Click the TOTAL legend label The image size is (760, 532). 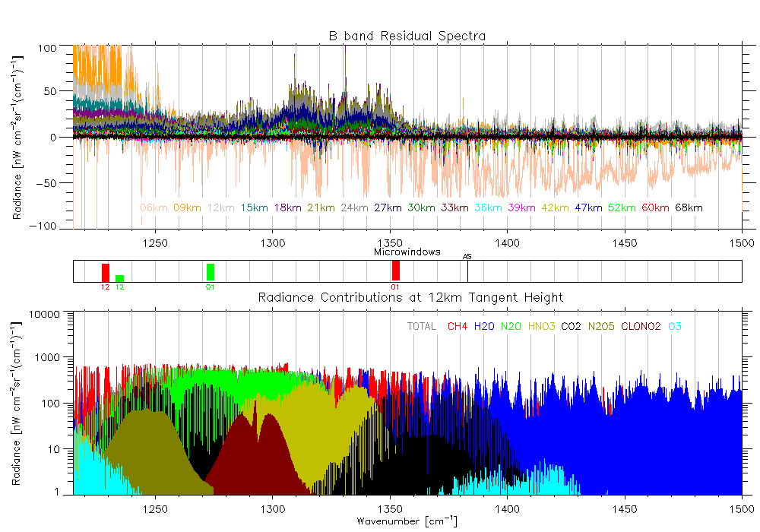point(422,327)
